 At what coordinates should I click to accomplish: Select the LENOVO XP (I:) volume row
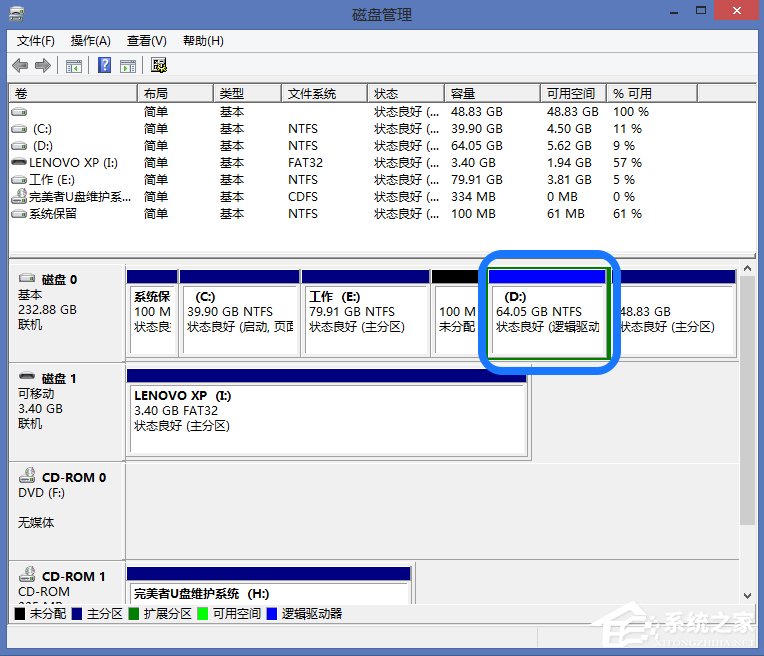[x=382, y=163]
